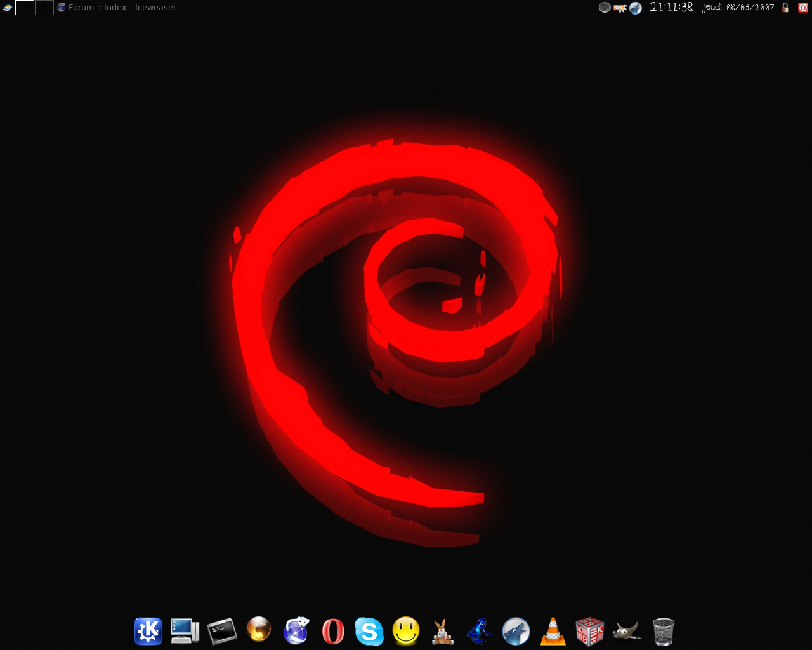This screenshot has height=650, width=812.
Task: Open the red cube archive icon
Action: [589, 632]
